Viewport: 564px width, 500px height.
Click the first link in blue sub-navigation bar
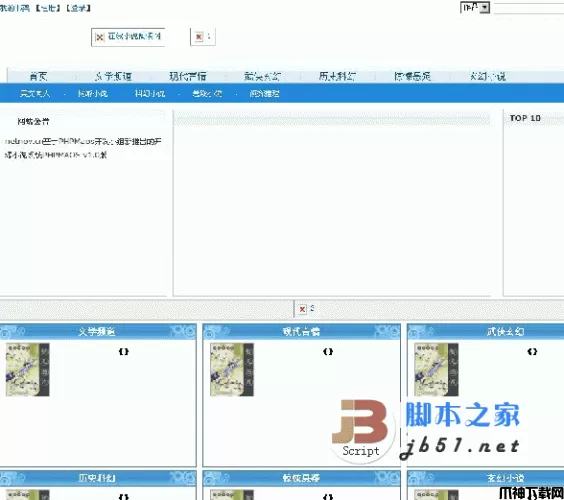pos(35,94)
